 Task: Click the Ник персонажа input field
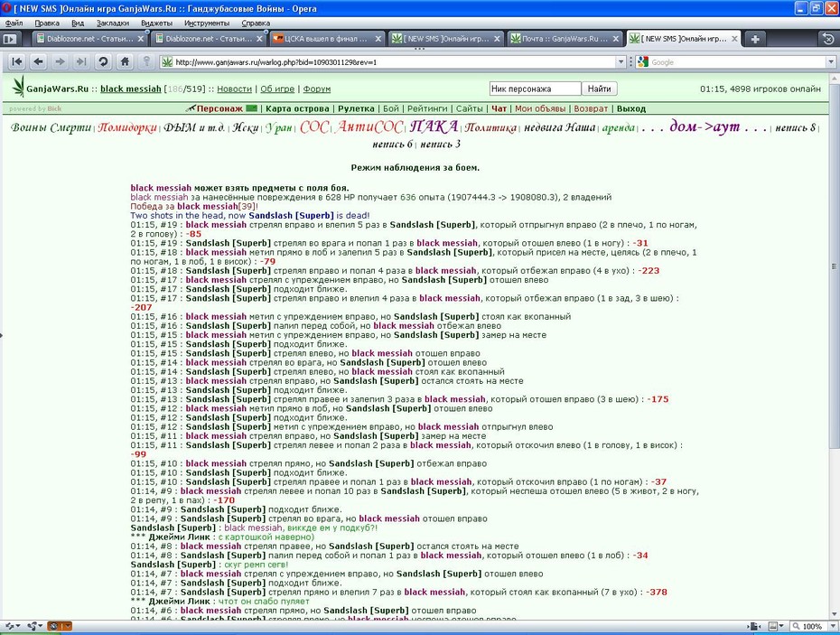[536, 89]
